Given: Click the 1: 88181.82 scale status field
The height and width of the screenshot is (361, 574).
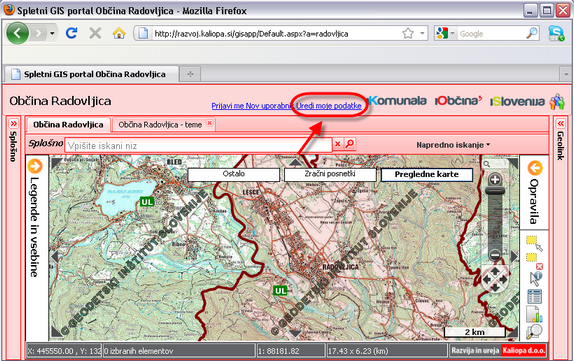Looking at the screenshot, I should 291,351.
